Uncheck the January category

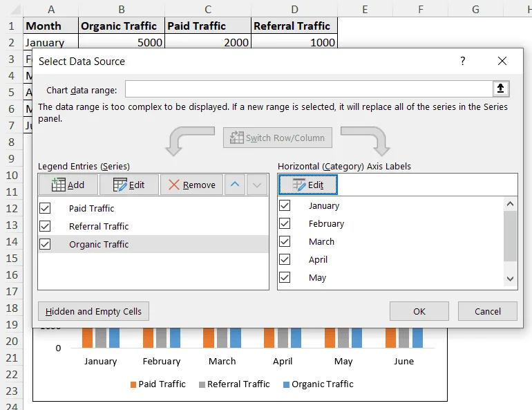(285, 205)
